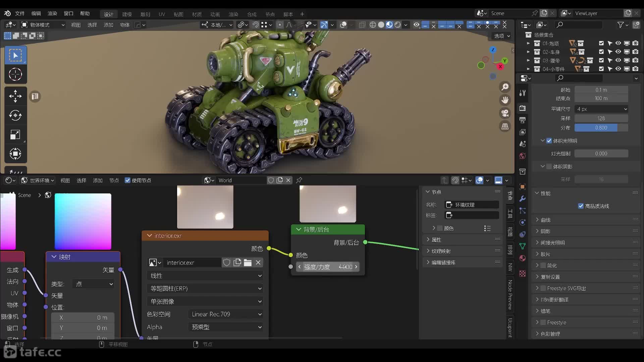Image resolution: width=644 pixels, height=362 pixels.
Task: Click the 环境纹理 node name field
Action: point(472,205)
